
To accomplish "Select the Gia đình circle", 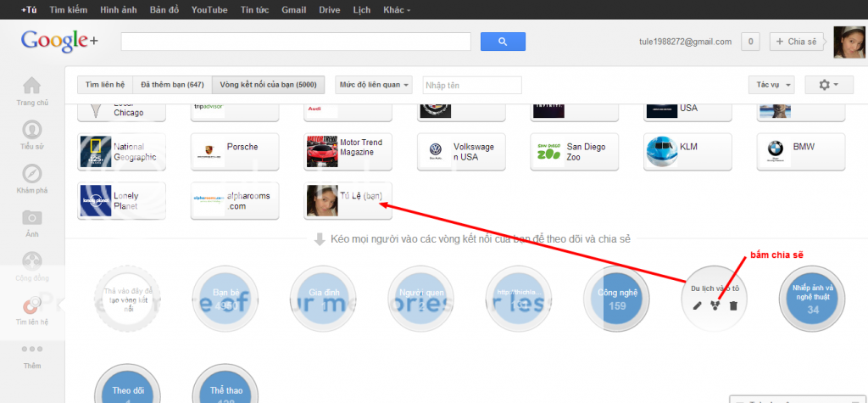I will (323, 299).
